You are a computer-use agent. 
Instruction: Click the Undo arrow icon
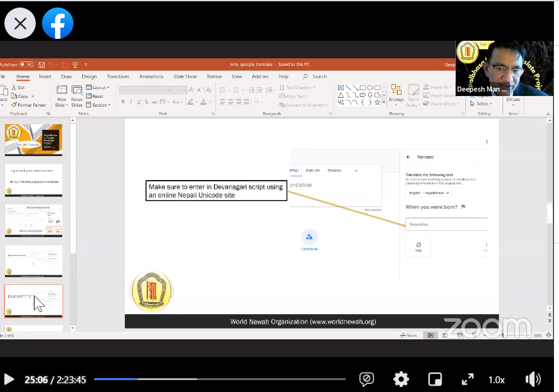(x=51, y=65)
